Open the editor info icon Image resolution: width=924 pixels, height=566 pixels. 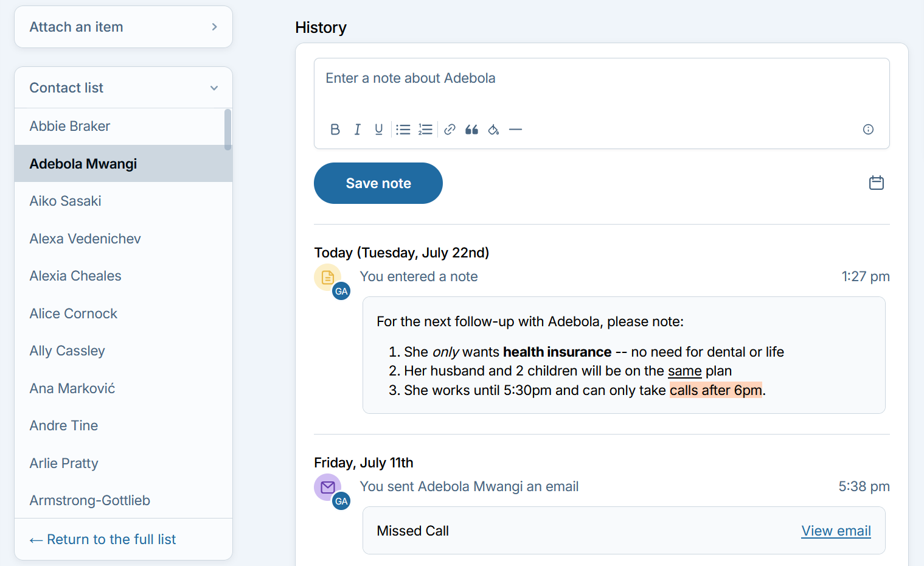point(868,129)
